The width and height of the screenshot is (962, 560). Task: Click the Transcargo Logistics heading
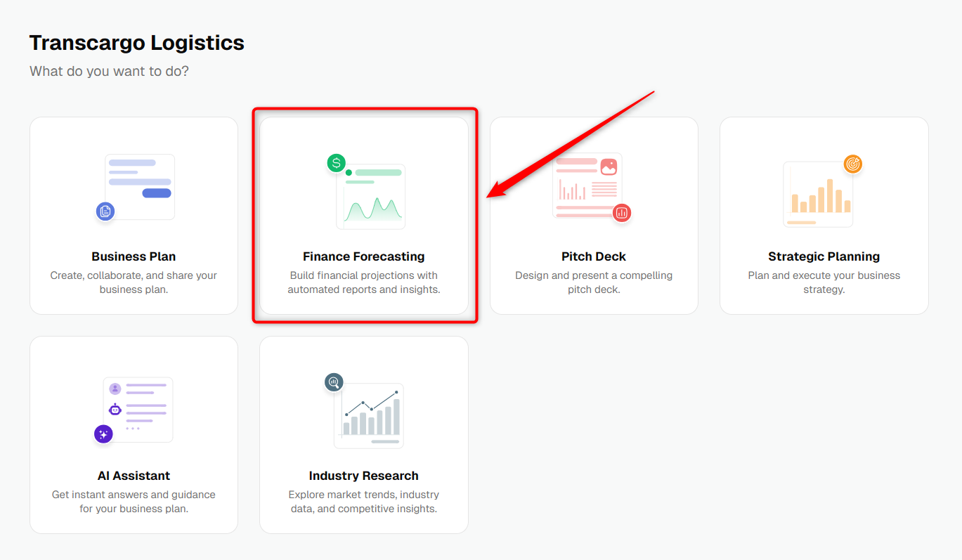click(137, 43)
